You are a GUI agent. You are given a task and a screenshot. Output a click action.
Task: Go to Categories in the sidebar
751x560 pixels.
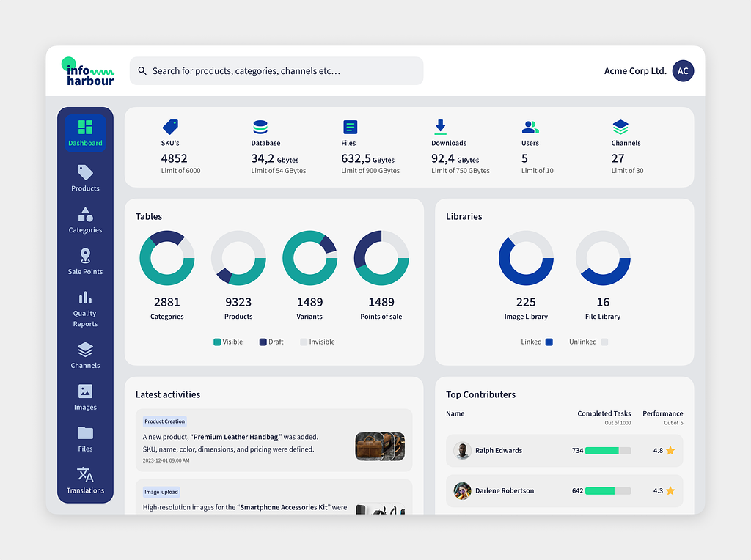pyautogui.click(x=85, y=215)
